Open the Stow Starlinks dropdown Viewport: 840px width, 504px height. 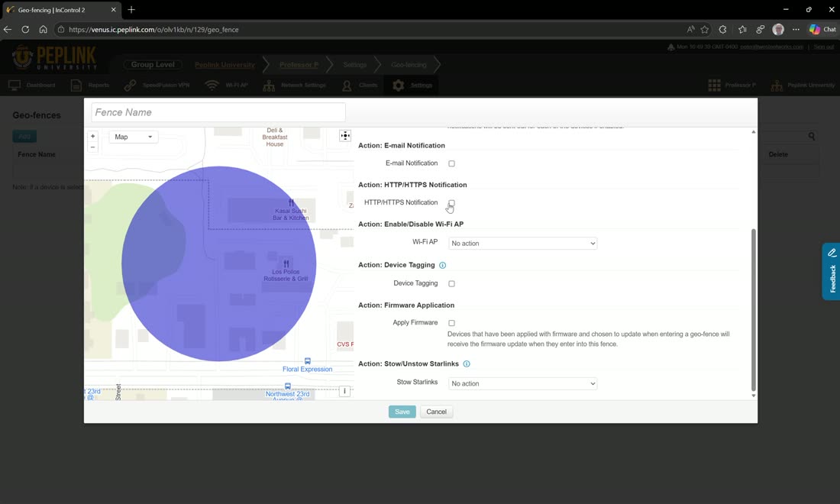(523, 383)
